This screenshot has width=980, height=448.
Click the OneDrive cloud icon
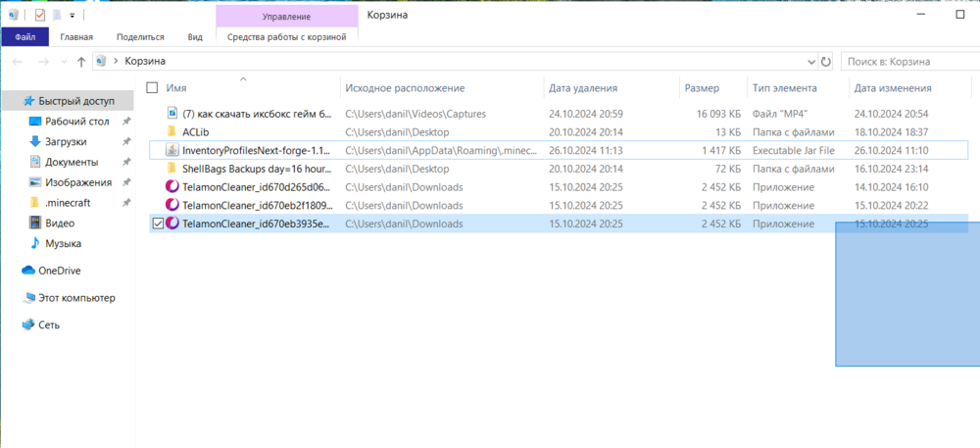click(28, 271)
